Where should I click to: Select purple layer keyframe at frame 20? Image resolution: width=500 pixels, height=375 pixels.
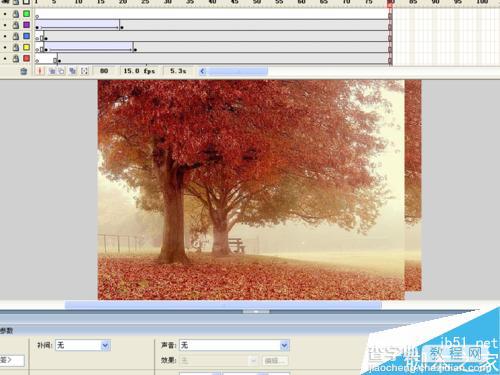122,27
